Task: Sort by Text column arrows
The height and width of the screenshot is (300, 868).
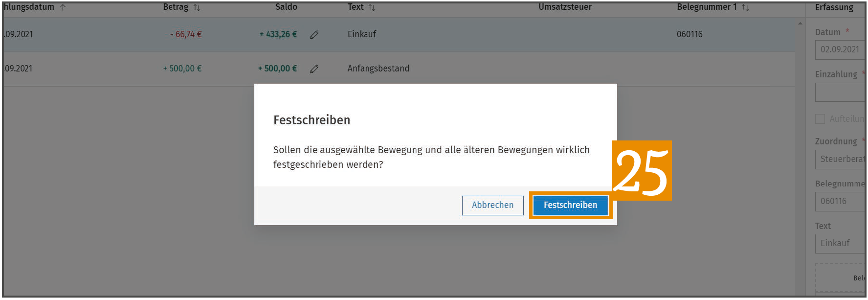Action: [372, 7]
